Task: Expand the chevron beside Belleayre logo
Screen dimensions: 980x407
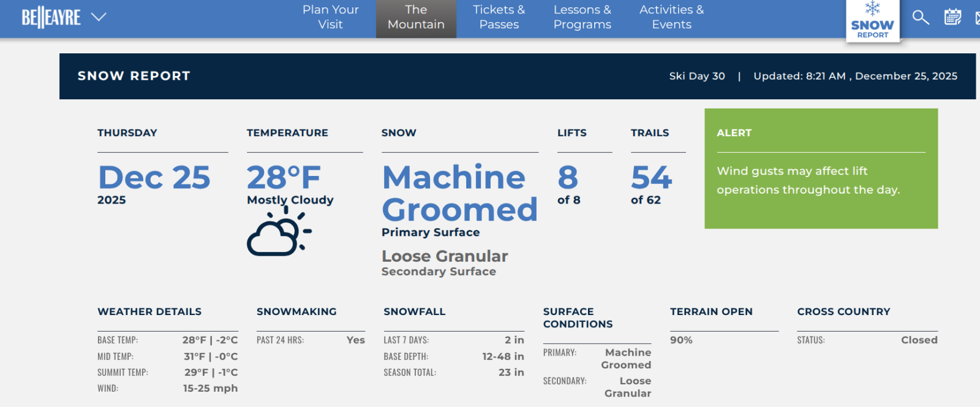Action: point(99,17)
